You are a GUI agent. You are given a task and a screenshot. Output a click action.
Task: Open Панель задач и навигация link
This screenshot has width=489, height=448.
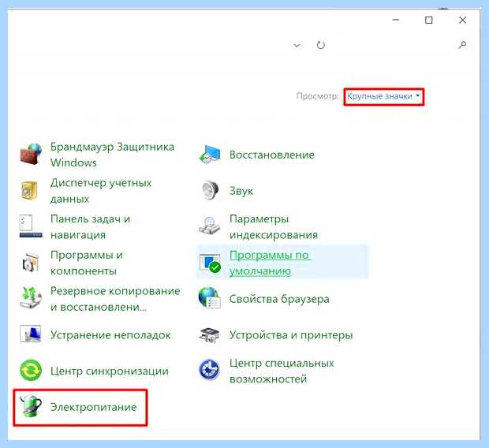click(90, 226)
